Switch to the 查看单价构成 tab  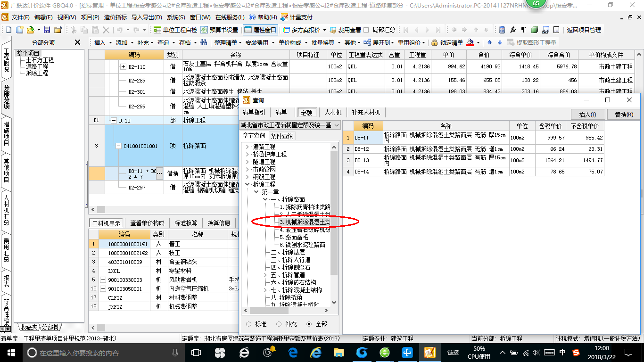147,223
